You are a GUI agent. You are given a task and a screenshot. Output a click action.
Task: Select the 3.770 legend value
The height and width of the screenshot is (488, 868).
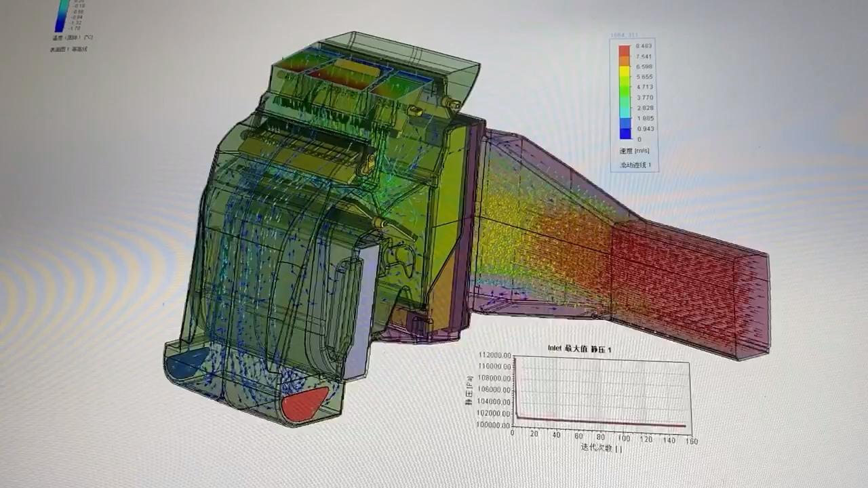644,98
